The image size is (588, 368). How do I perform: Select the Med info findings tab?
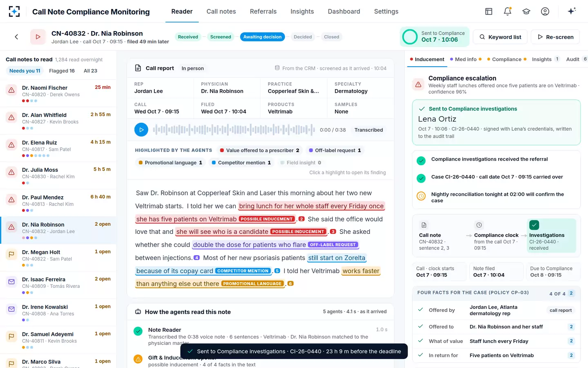pyautogui.click(x=465, y=59)
